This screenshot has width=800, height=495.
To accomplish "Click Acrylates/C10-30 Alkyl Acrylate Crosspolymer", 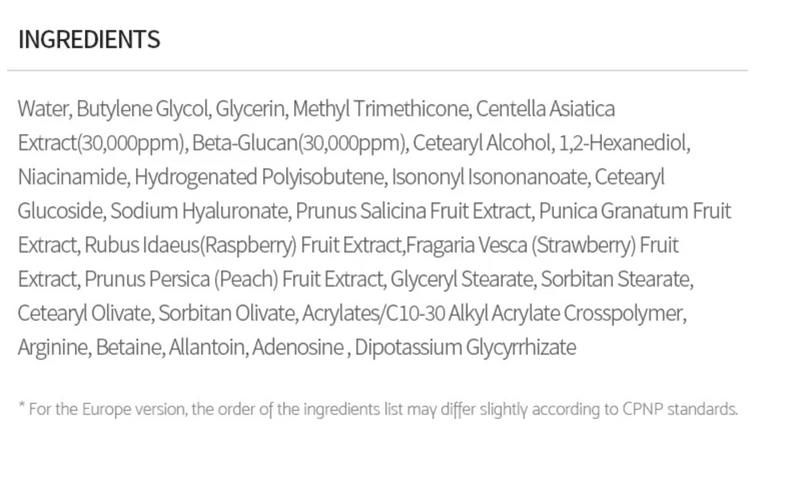I will [x=493, y=313].
